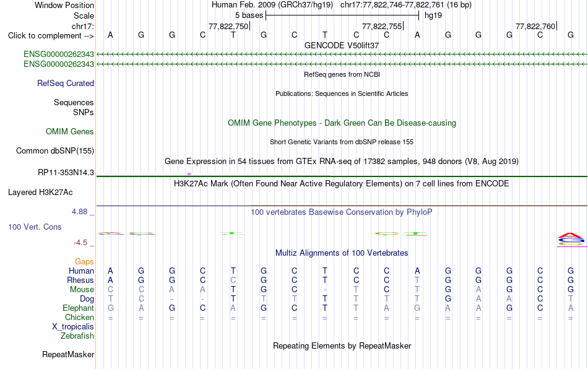This screenshot has width=588, height=369.
Task: Click the '5 bases' scale bar
Action: click(x=342, y=15)
